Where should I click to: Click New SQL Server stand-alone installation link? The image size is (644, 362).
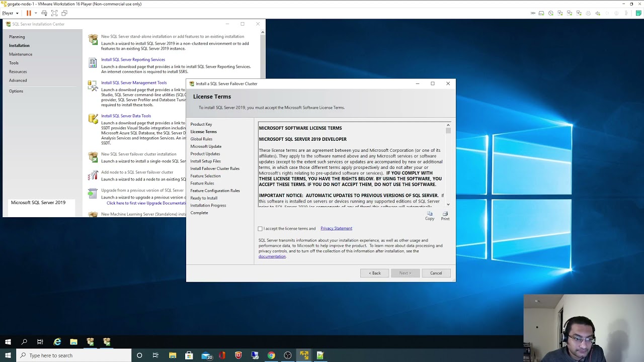[x=173, y=36]
